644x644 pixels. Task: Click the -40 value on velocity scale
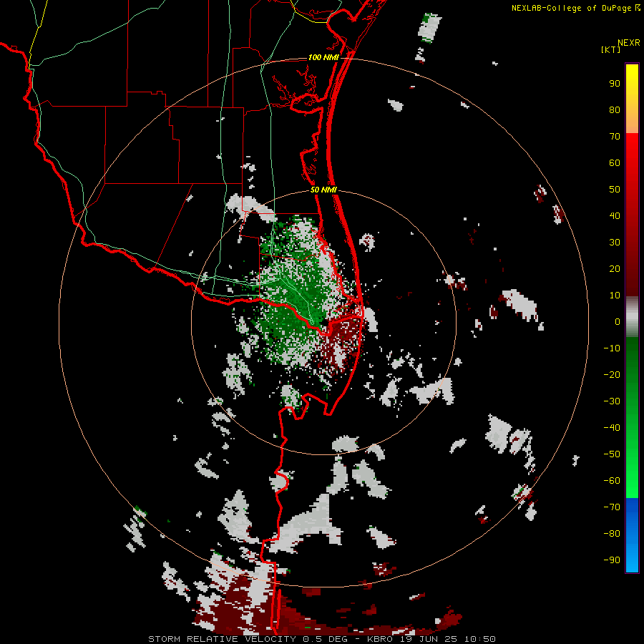(612, 428)
